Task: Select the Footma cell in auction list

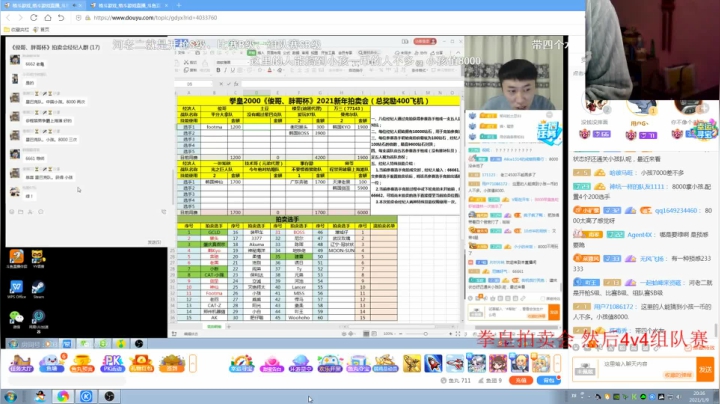Action: coord(214,293)
